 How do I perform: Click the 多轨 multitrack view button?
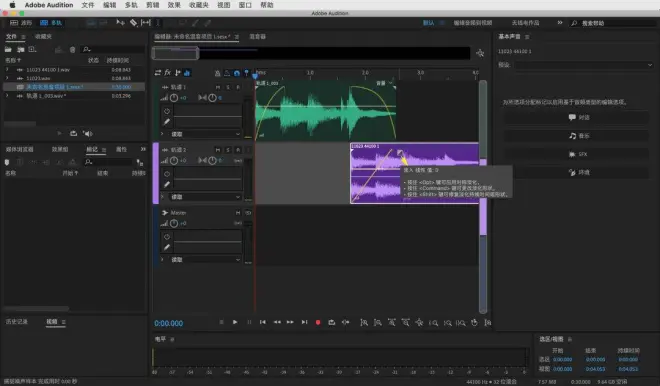point(51,23)
